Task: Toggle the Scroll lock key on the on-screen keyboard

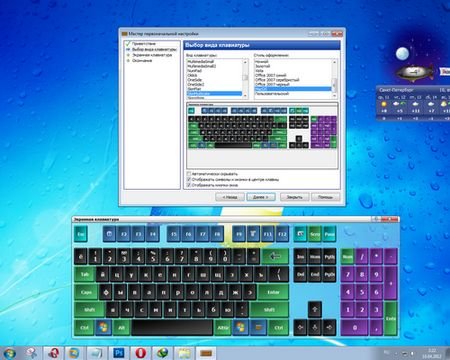Action: [x=315, y=234]
